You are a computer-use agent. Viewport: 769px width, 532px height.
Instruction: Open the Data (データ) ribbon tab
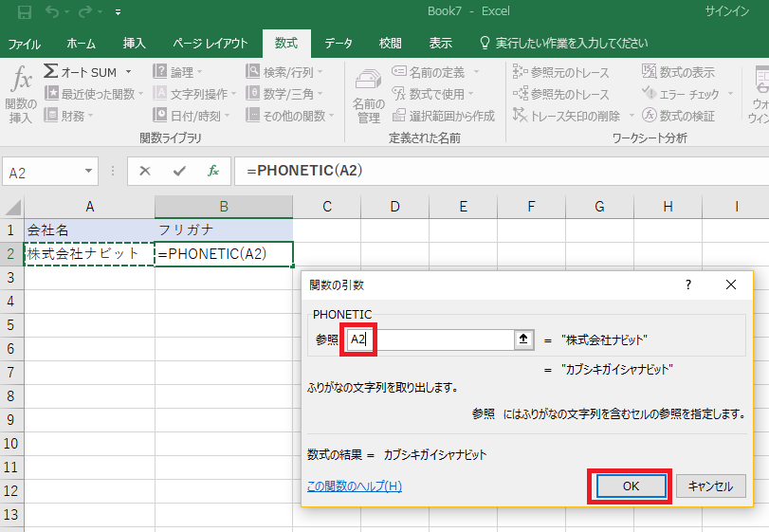[338, 44]
